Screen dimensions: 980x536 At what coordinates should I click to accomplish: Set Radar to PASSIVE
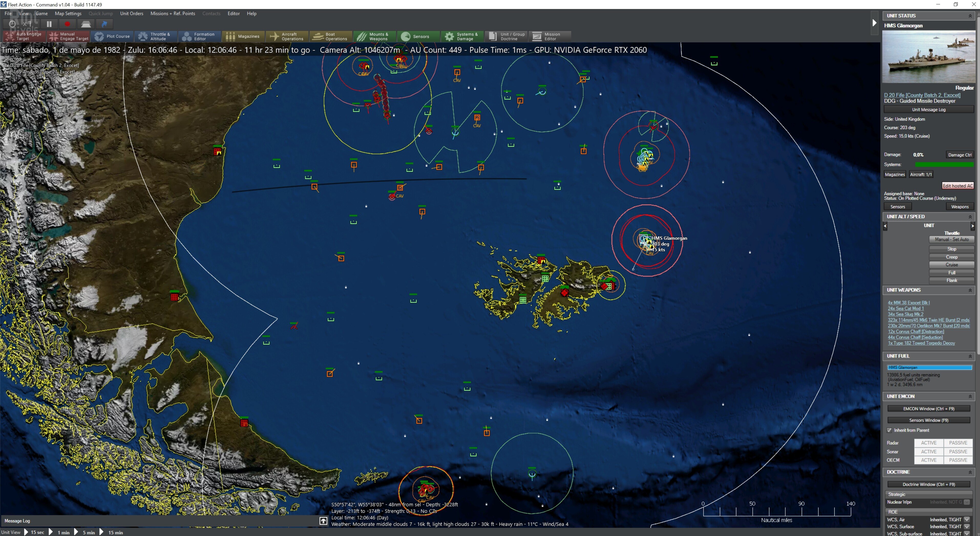click(958, 443)
